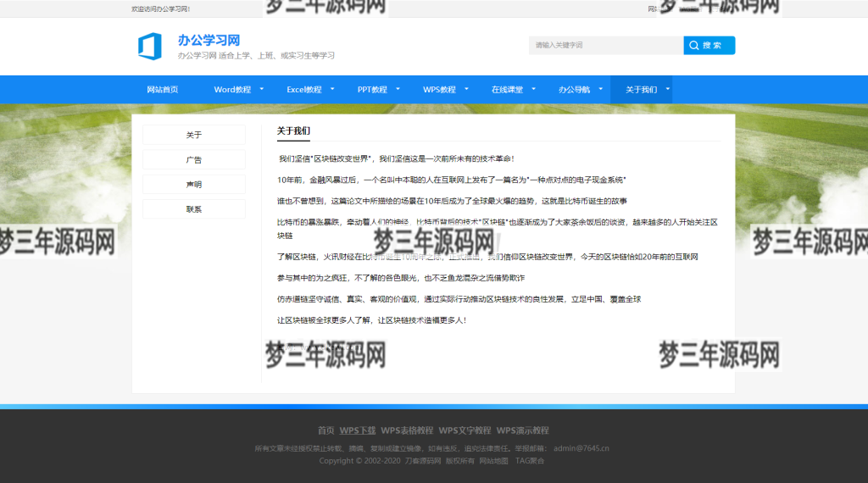The image size is (868, 483).
Task: Open the 在线课堂 menu item
Action: (x=507, y=90)
